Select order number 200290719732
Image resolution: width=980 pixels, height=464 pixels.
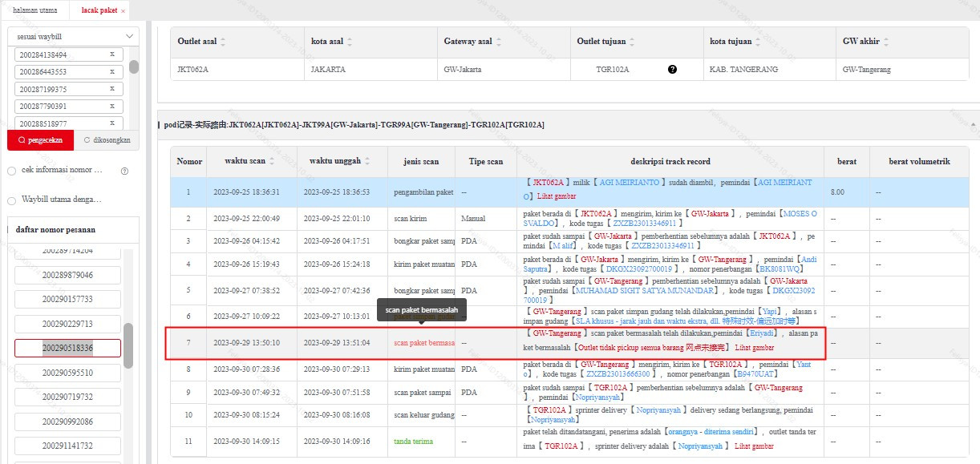[67, 397]
